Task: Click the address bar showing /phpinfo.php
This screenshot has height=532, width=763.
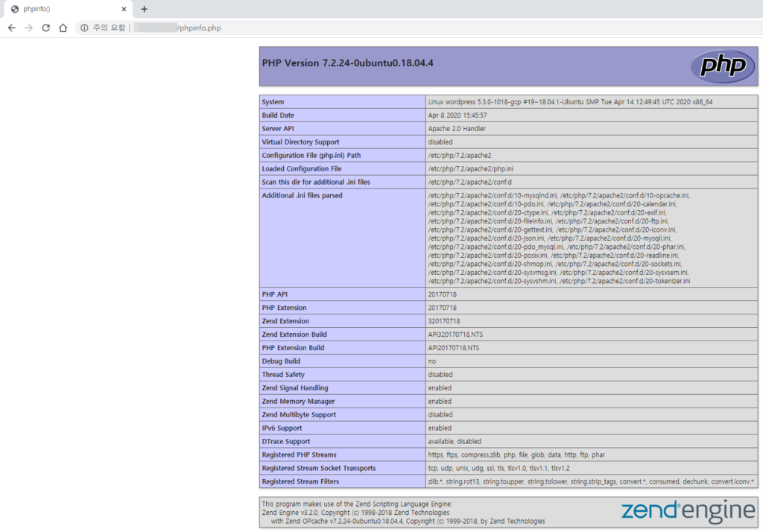Action: [200, 28]
